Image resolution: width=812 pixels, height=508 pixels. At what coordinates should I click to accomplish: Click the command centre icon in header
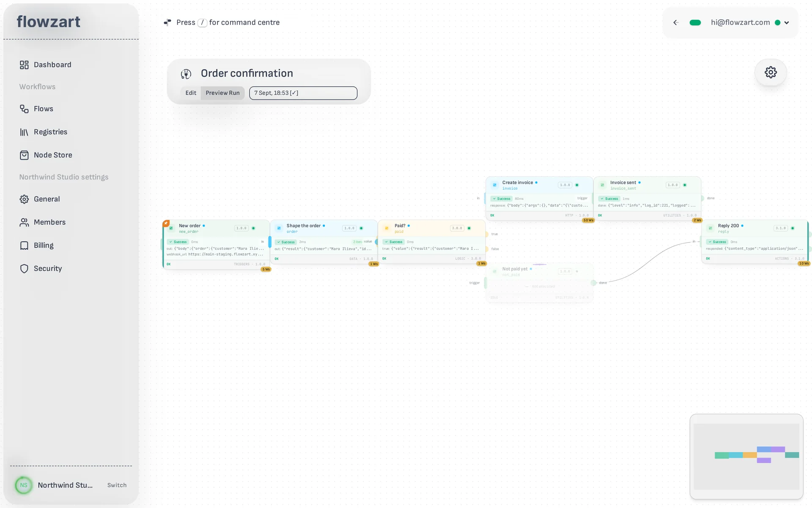tap(167, 22)
